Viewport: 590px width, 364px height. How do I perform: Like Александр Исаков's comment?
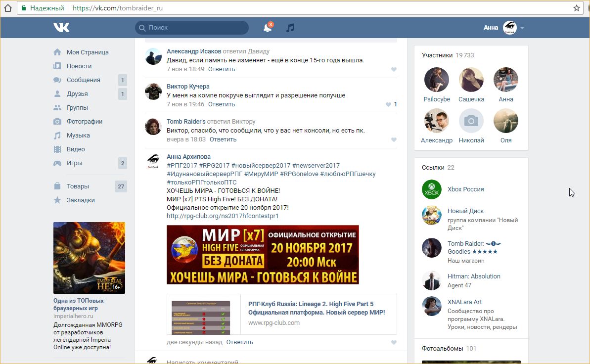[394, 69]
